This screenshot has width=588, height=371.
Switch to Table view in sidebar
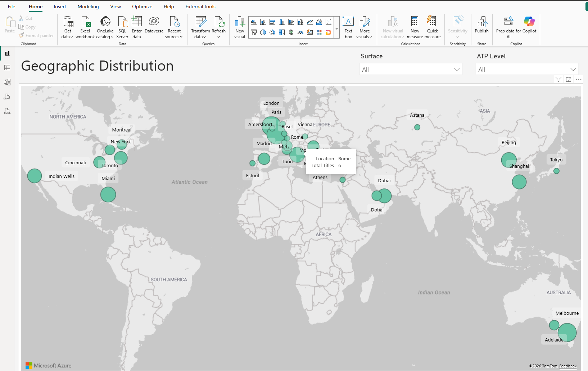click(7, 68)
